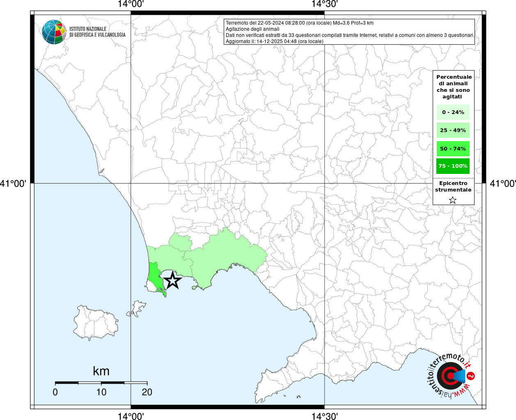The image size is (516, 420).
Task: Click the small island of Procida
Action: (137, 308)
